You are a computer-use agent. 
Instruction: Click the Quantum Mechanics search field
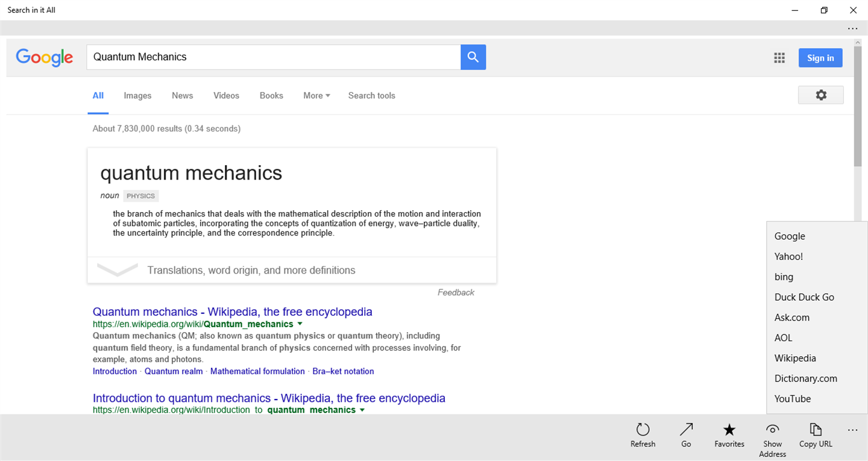point(274,57)
